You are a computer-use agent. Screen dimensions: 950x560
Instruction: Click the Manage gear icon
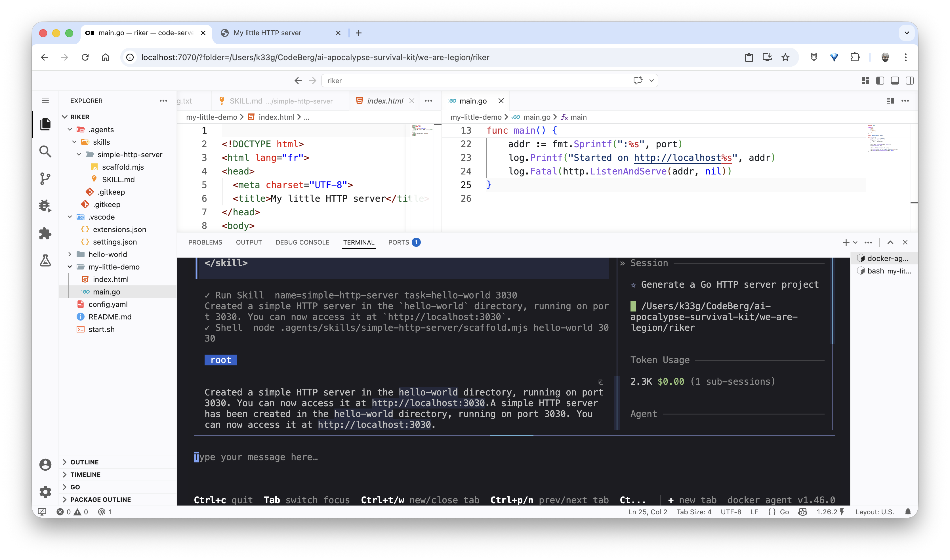(45, 492)
